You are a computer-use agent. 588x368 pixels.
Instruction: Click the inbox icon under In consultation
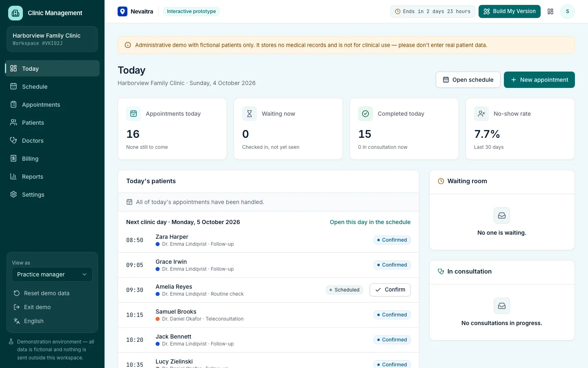pyautogui.click(x=502, y=306)
